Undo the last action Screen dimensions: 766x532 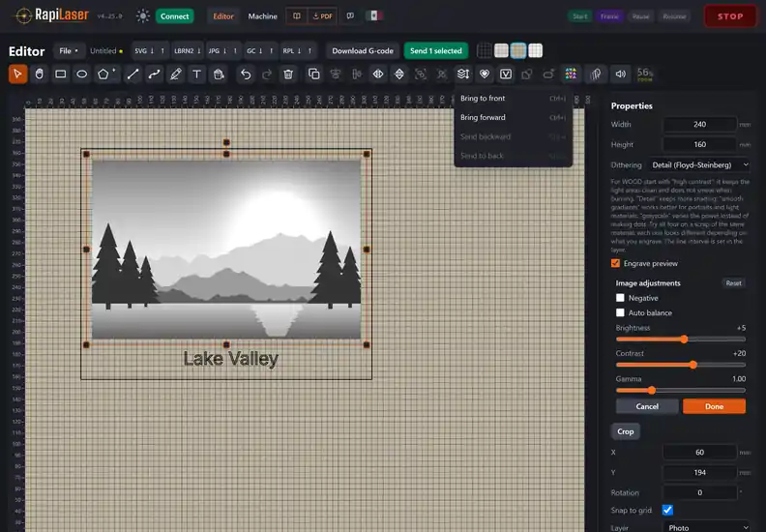[x=246, y=74]
